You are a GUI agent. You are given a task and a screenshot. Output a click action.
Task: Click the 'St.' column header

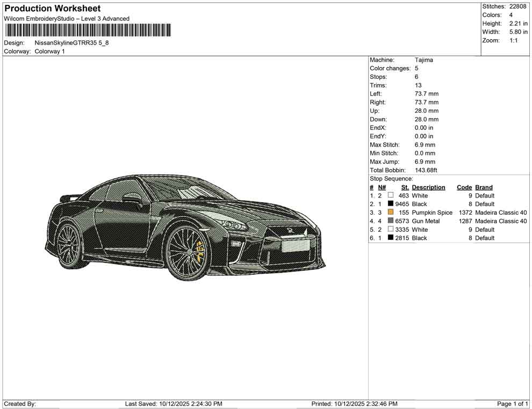point(405,187)
